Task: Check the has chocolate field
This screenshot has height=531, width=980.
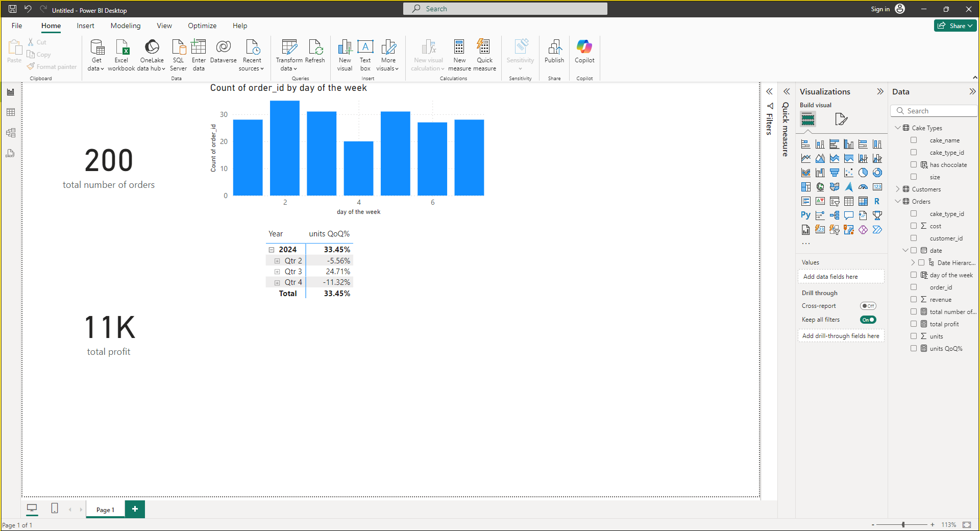Action: pos(914,165)
